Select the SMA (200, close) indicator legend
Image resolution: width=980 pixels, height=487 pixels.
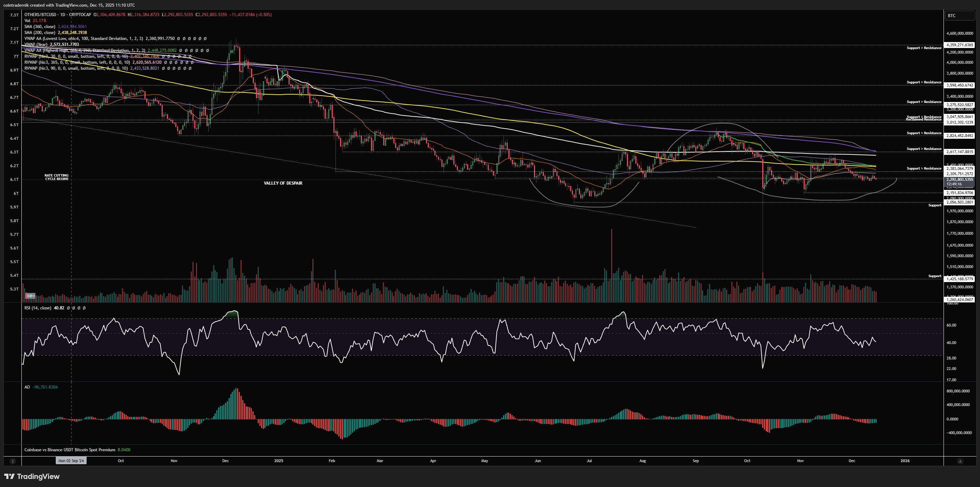(x=40, y=33)
